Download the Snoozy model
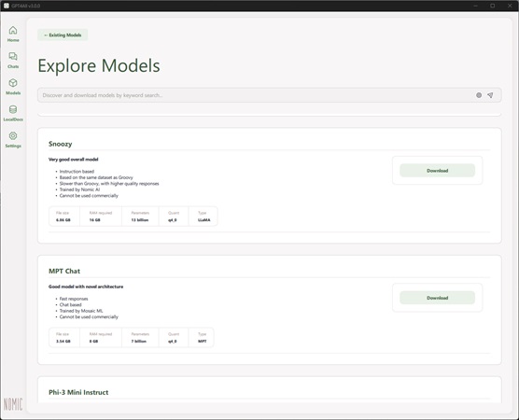The height and width of the screenshot is (420, 519). [x=437, y=171]
